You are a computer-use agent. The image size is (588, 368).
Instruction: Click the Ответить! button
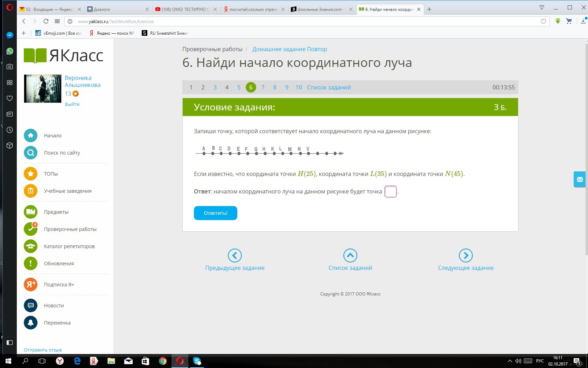point(216,213)
